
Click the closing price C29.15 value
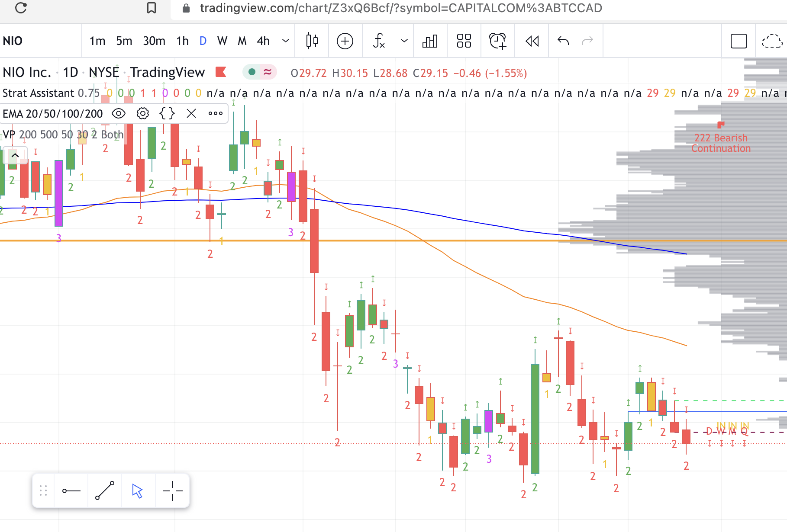point(430,73)
